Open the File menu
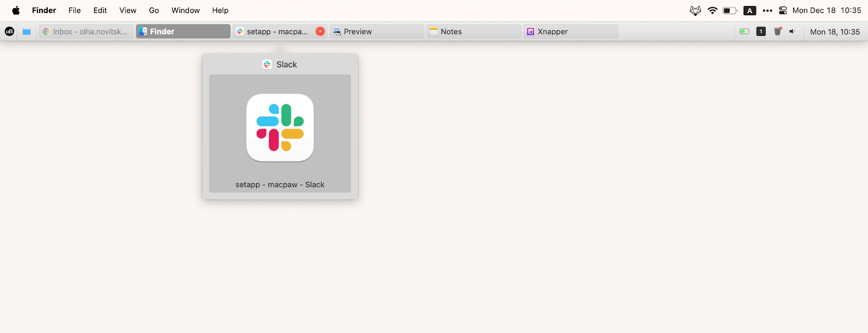Image resolution: width=868 pixels, height=333 pixels. (x=75, y=10)
